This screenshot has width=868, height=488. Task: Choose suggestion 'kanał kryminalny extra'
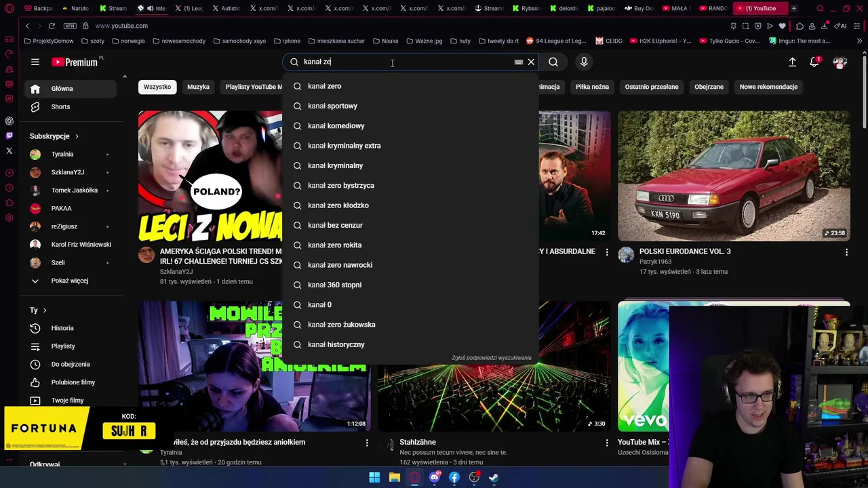point(410,146)
